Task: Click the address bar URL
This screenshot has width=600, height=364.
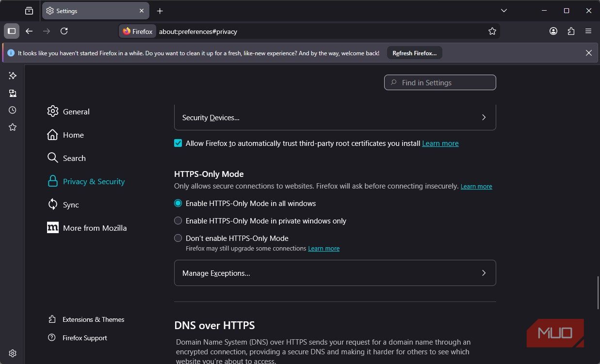Action: [x=198, y=32]
